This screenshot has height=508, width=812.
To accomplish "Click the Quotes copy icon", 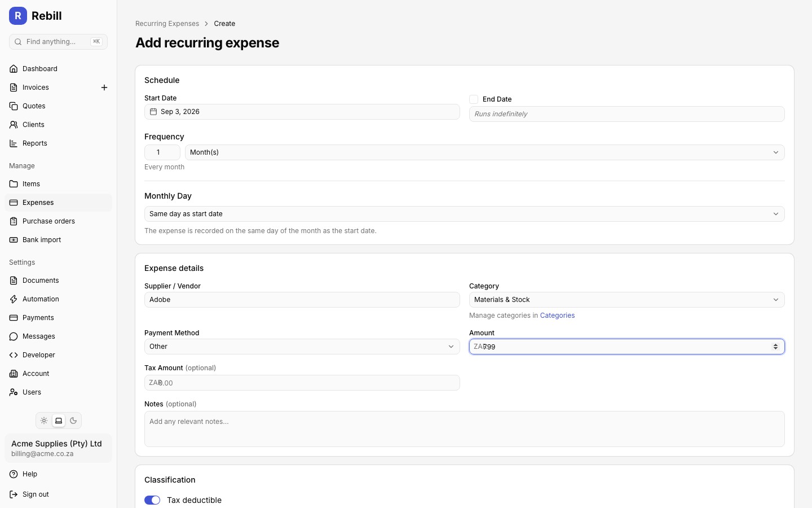I will (x=14, y=106).
